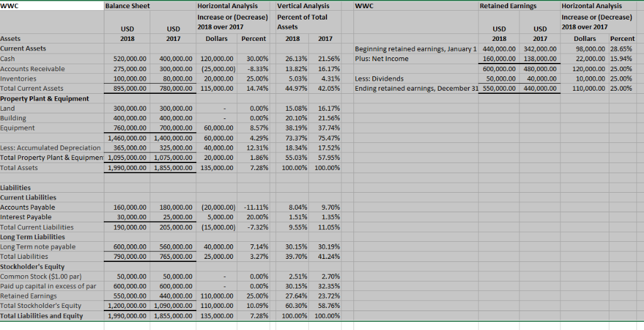Click Ending retained earnings, December 31 label
The height and width of the screenshot is (330, 644).
416,88
